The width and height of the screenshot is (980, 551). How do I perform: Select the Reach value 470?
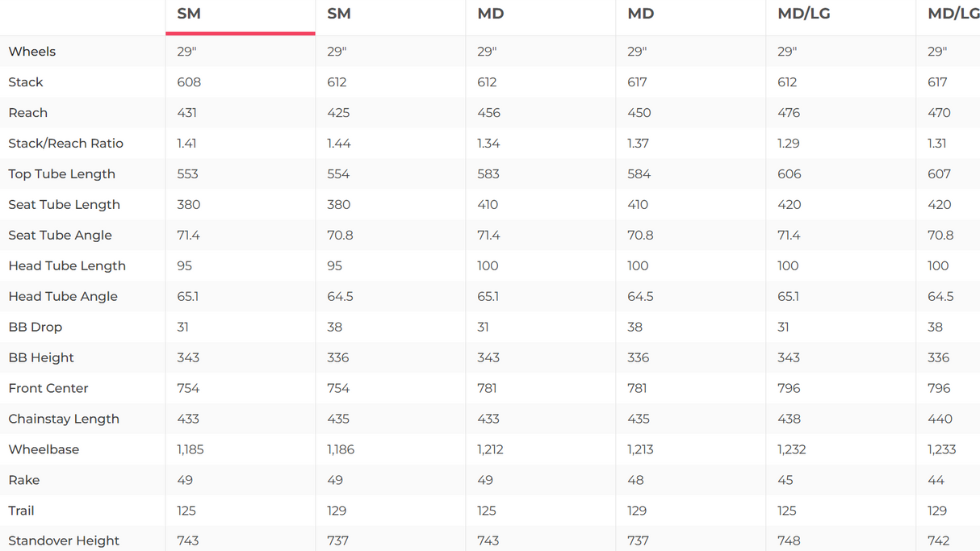click(x=939, y=113)
